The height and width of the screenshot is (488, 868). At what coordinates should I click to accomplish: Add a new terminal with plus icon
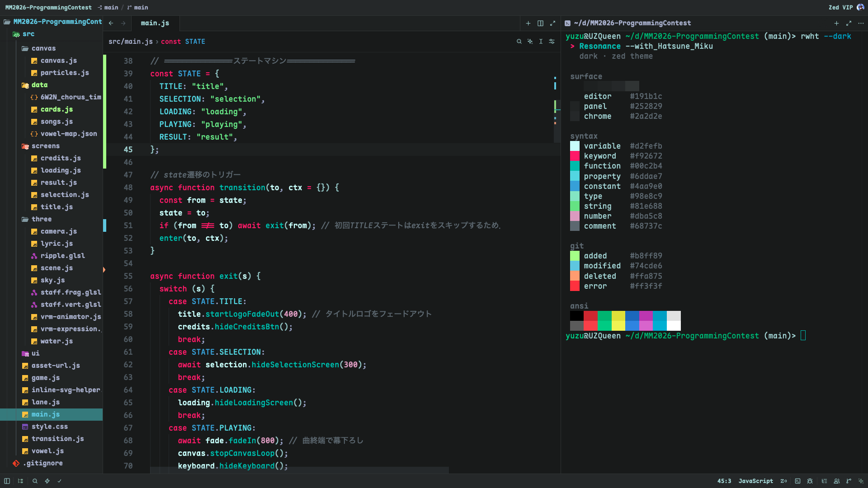836,23
